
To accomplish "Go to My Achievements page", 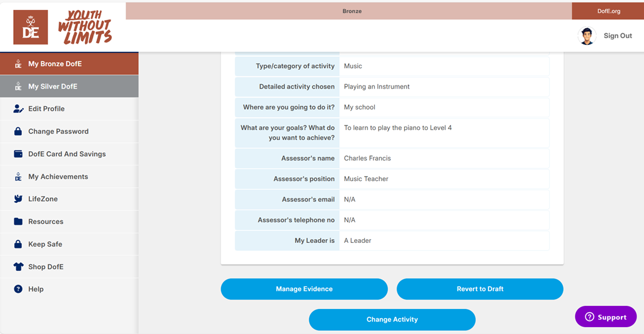I will (58, 177).
